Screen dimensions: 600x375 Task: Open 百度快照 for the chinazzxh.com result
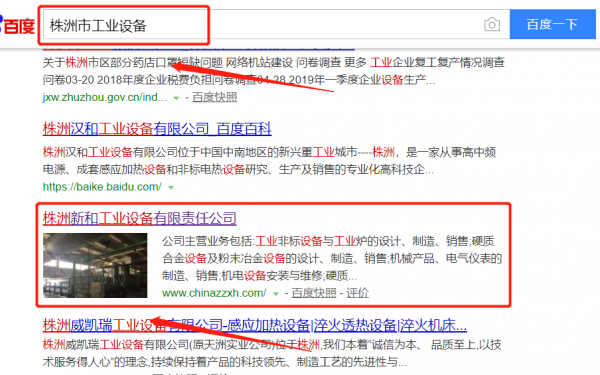[314, 293]
